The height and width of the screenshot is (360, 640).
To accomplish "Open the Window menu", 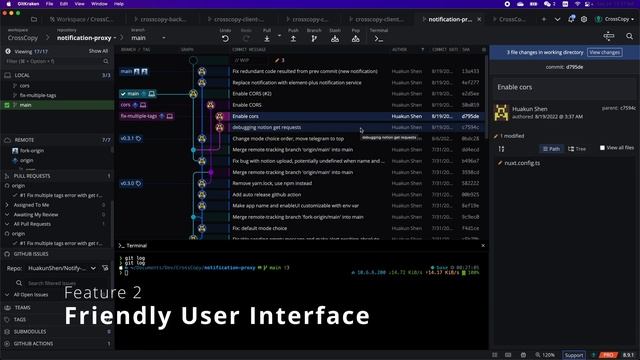I will point(99,4).
